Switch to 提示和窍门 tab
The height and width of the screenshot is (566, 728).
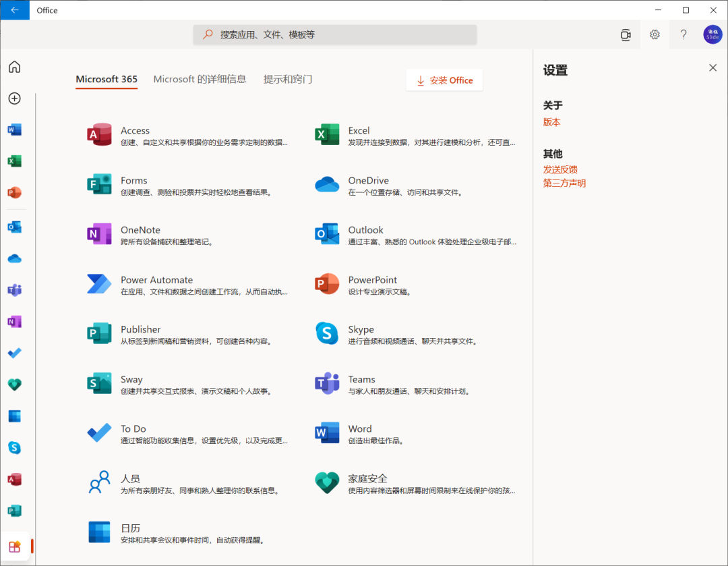pyautogui.click(x=288, y=80)
